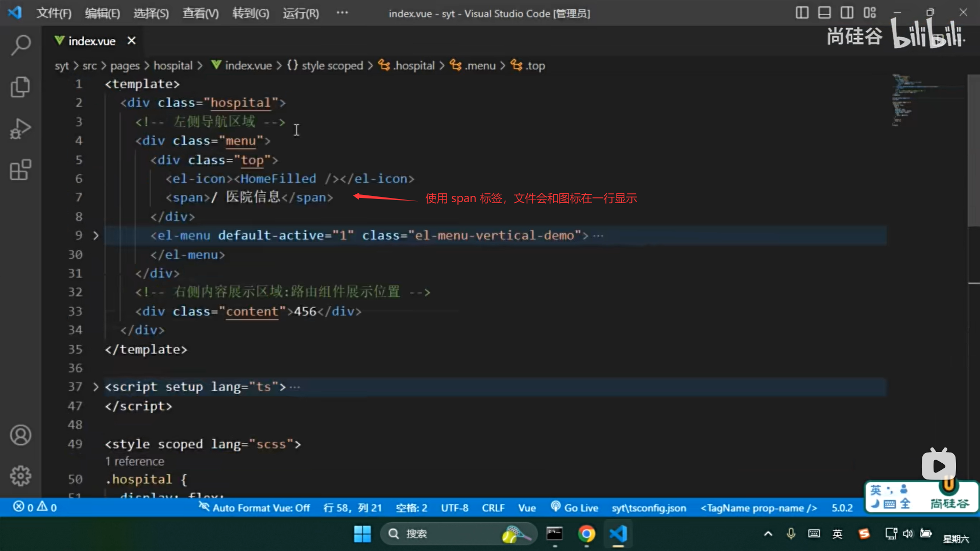The width and height of the screenshot is (980, 551).
Task: Expand folded script setup block
Action: tap(95, 387)
